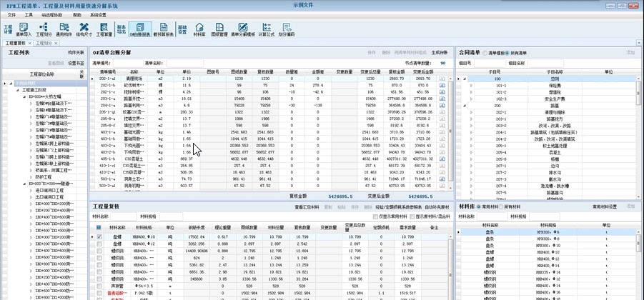Click drawing icon in row 202-1-c

tap(442, 92)
